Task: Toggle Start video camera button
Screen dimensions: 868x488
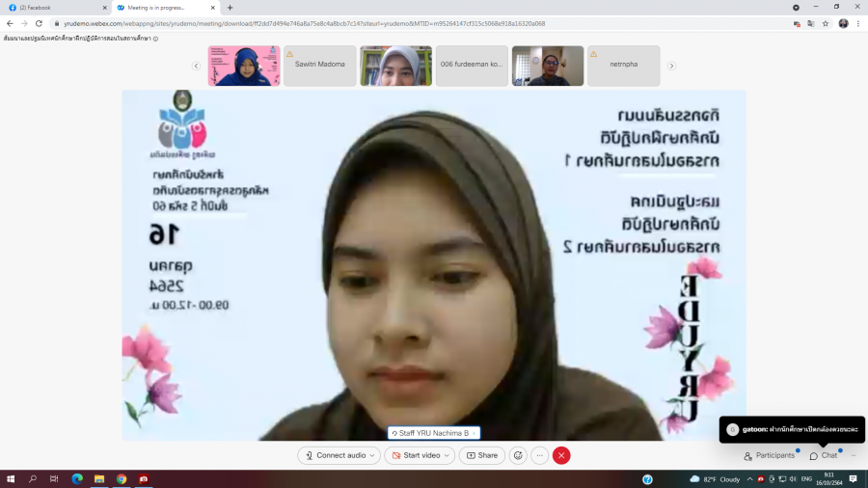Action: coord(414,455)
